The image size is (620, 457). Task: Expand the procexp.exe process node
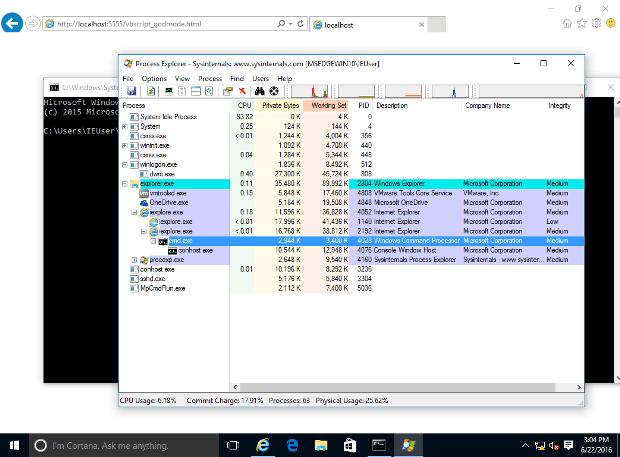click(134, 260)
